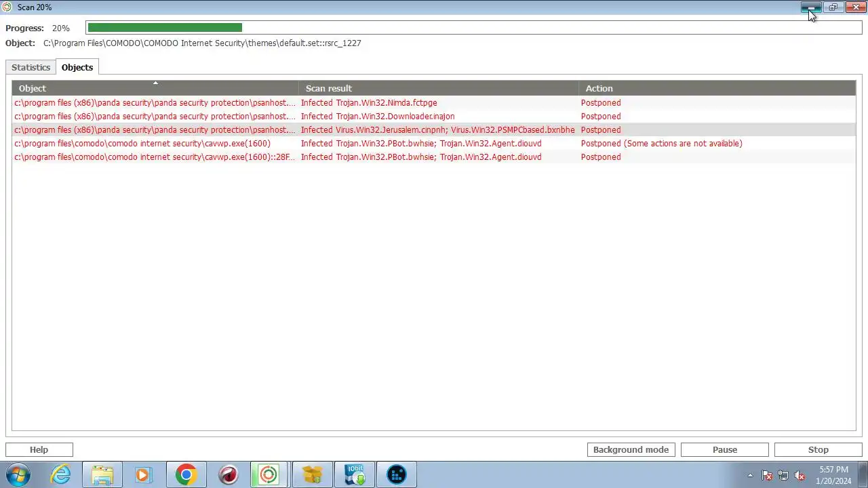Open Windows Explorer folder icon in taskbar
The image size is (868, 488).
[x=102, y=474]
